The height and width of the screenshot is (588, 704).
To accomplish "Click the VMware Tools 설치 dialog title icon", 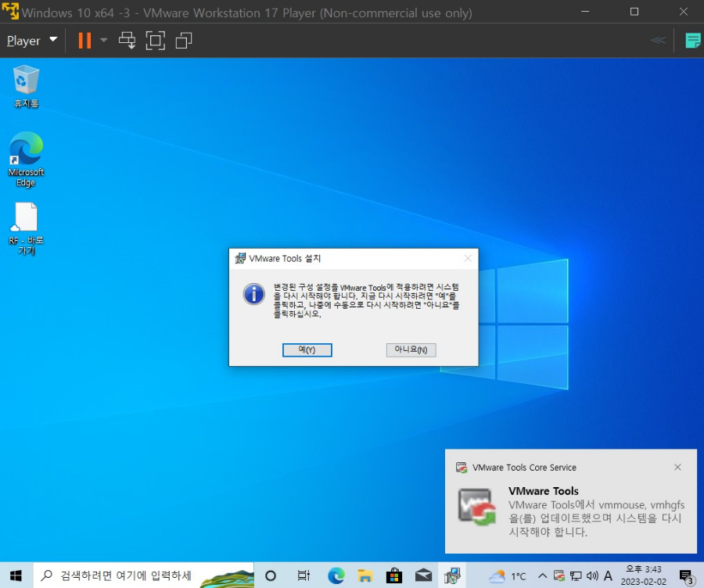I will 240,258.
